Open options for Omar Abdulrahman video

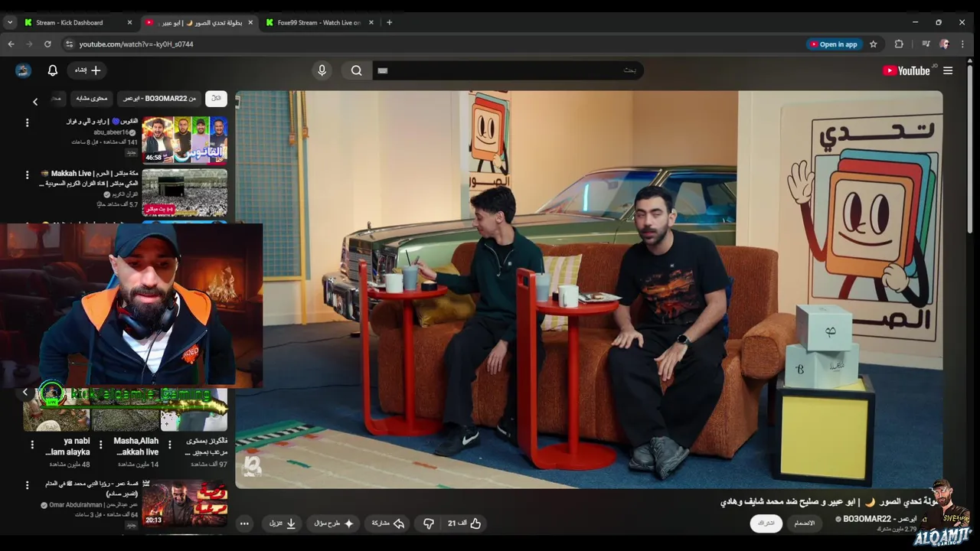click(27, 485)
